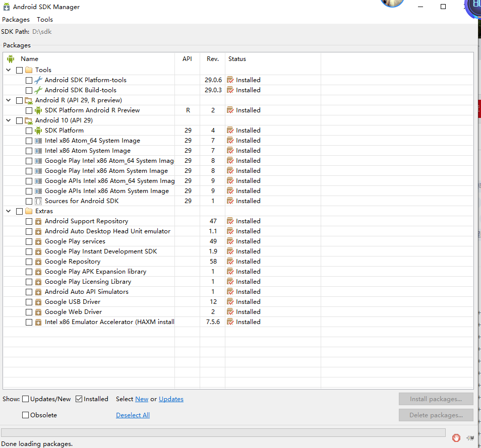Screen dimensions: 481x448
Task: Tick the Extras group checkbox
Action: click(19, 211)
